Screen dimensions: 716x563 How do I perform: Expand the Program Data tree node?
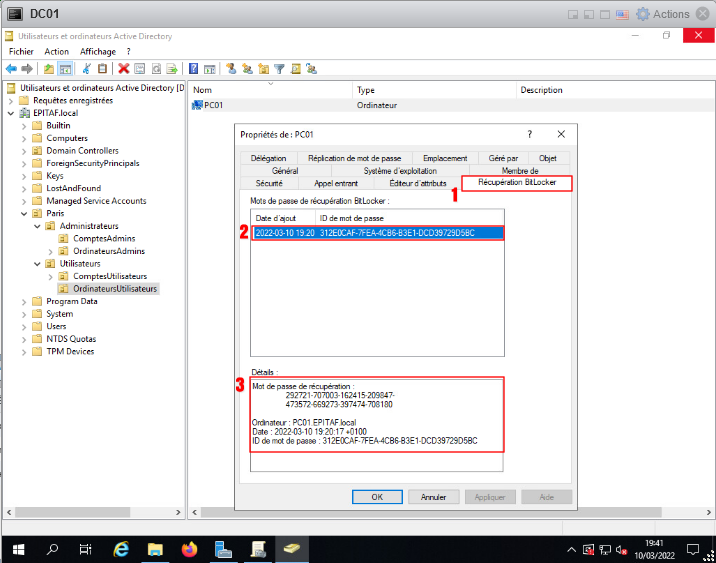click(x=24, y=301)
